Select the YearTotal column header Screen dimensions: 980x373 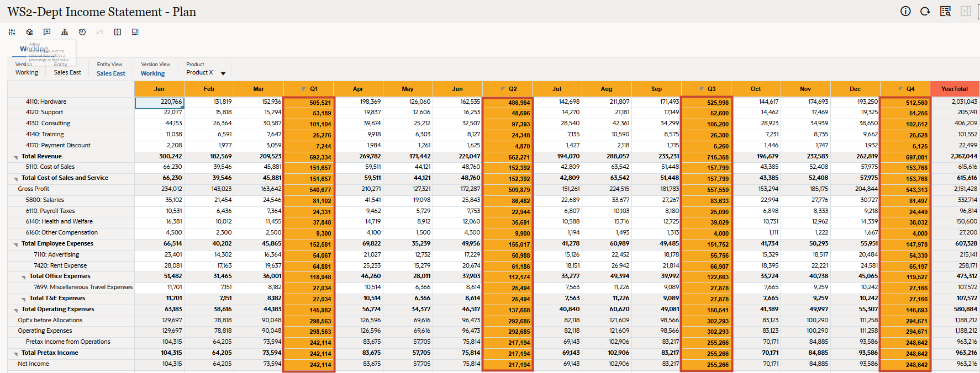tap(955, 89)
